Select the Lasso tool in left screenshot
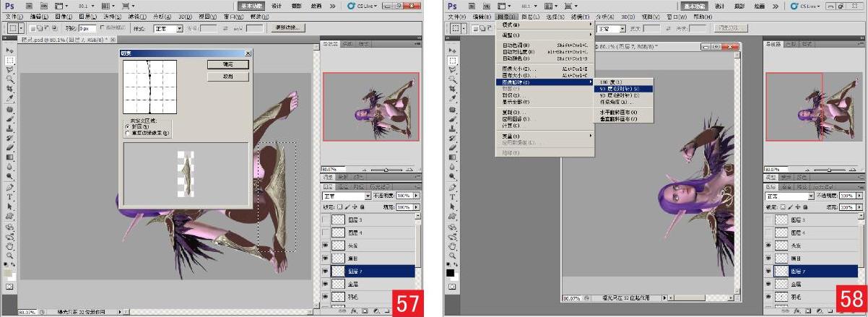 tap(10, 70)
